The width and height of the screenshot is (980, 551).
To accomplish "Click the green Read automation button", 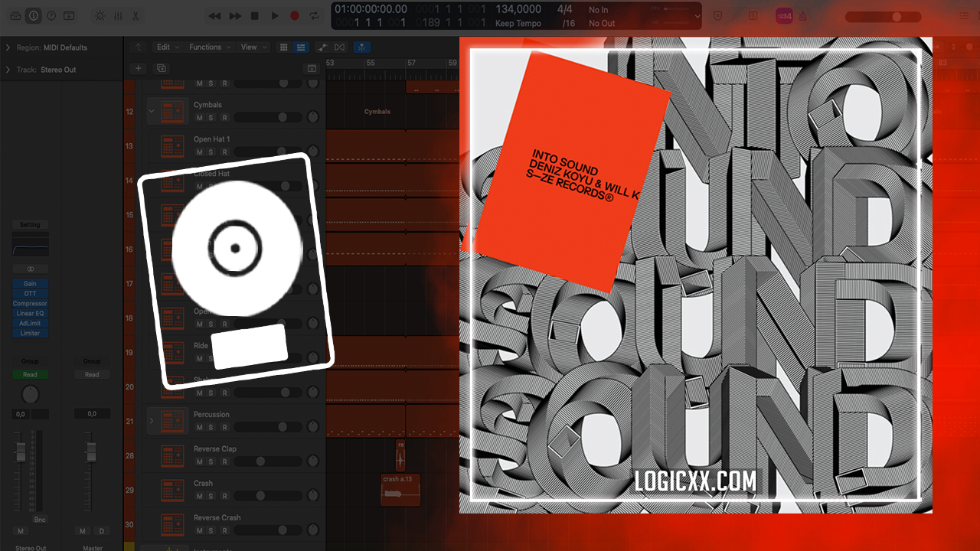I will (x=31, y=375).
